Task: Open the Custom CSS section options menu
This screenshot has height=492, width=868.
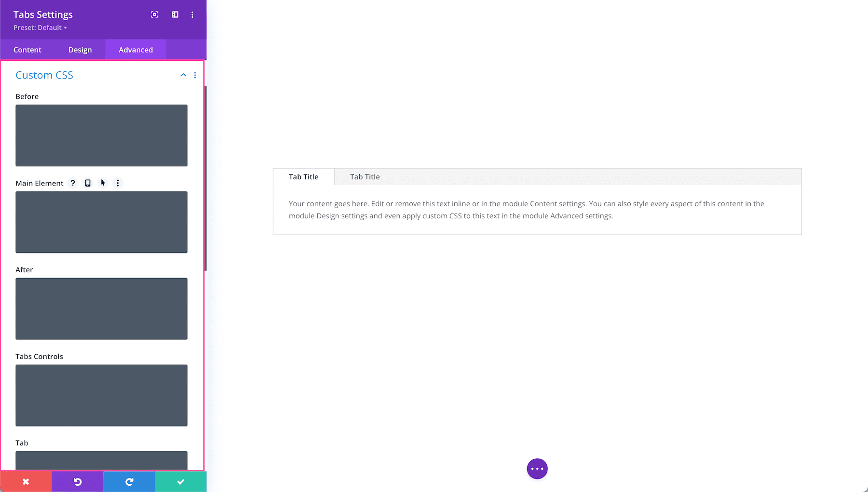Action: [x=195, y=75]
